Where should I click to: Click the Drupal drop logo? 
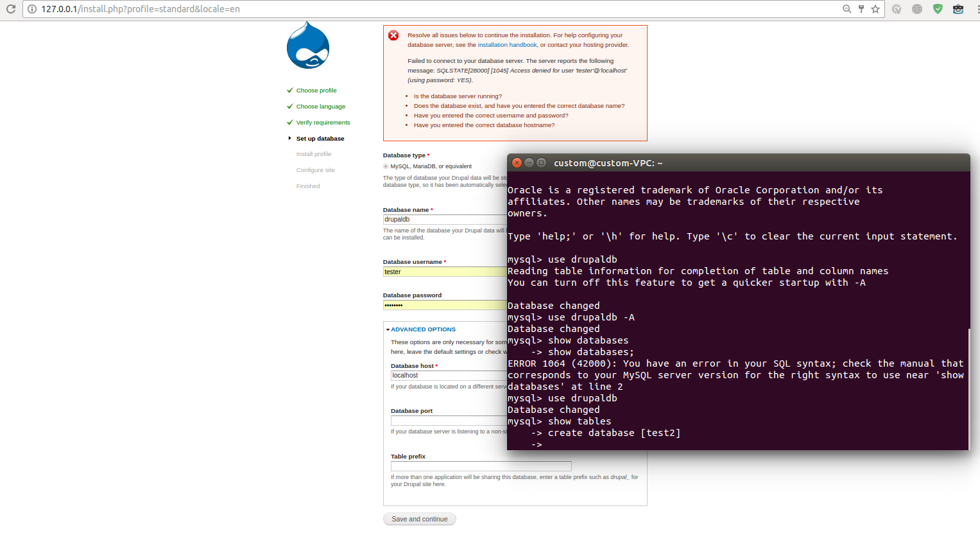308,45
